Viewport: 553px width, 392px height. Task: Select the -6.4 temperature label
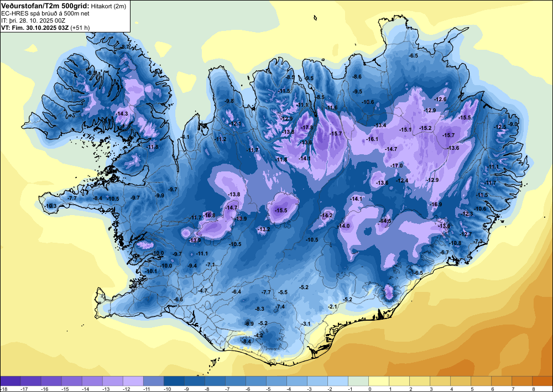236,292
